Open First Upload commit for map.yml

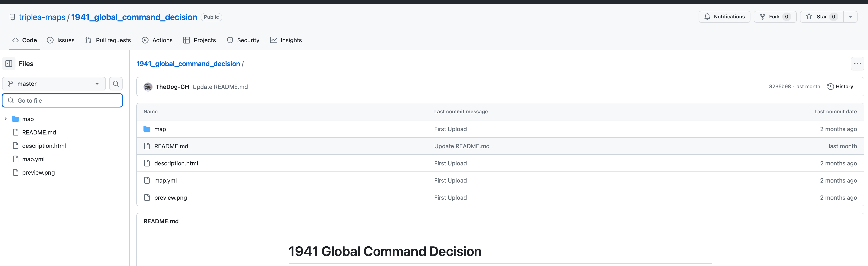click(x=450, y=180)
